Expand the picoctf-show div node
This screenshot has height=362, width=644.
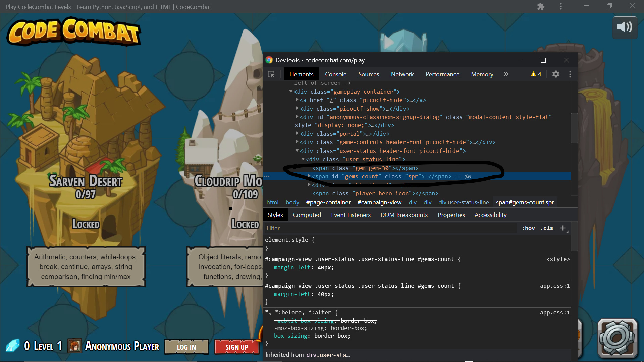tap(297, 108)
